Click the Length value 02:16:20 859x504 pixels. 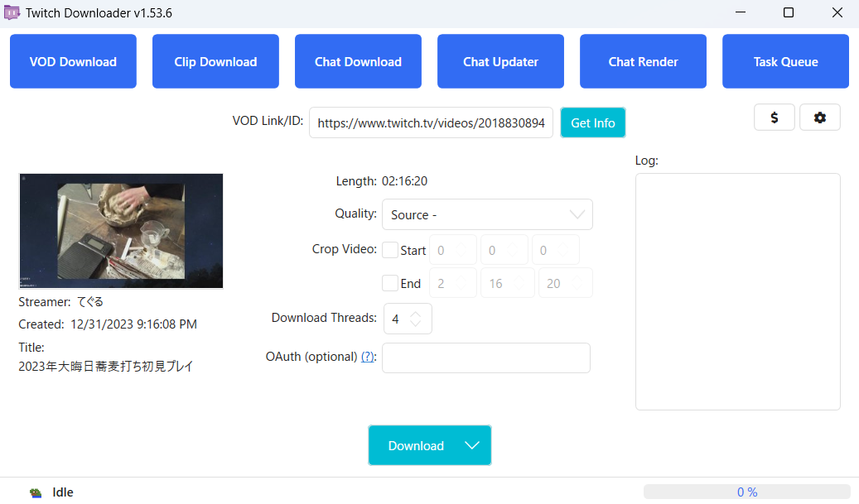click(404, 181)
